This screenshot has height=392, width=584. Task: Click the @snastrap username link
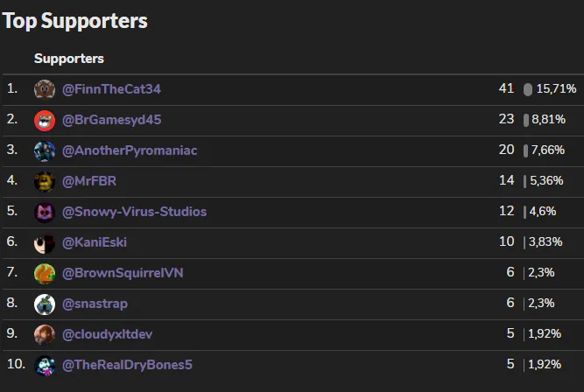click(95, 304)
